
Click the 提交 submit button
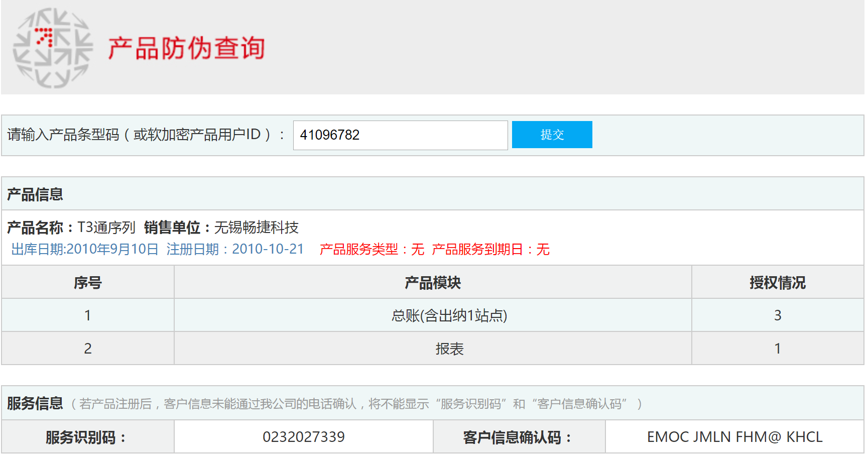pos(552,135)
